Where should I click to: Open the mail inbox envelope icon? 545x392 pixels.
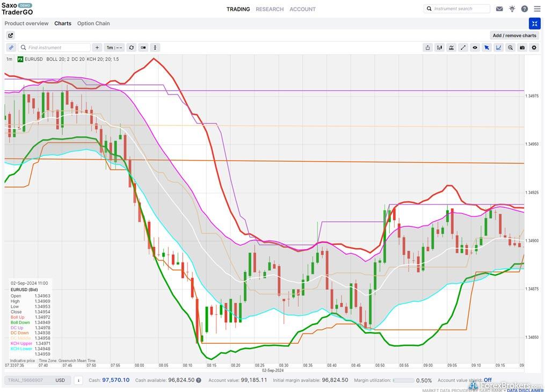coord(499,9)
